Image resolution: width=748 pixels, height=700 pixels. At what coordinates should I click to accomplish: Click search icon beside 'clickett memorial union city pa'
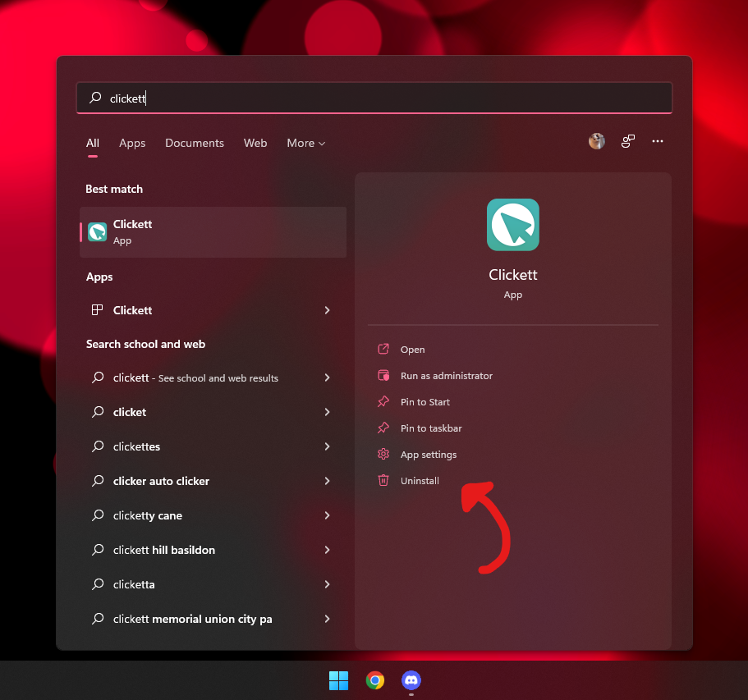(x=98, y=619)
